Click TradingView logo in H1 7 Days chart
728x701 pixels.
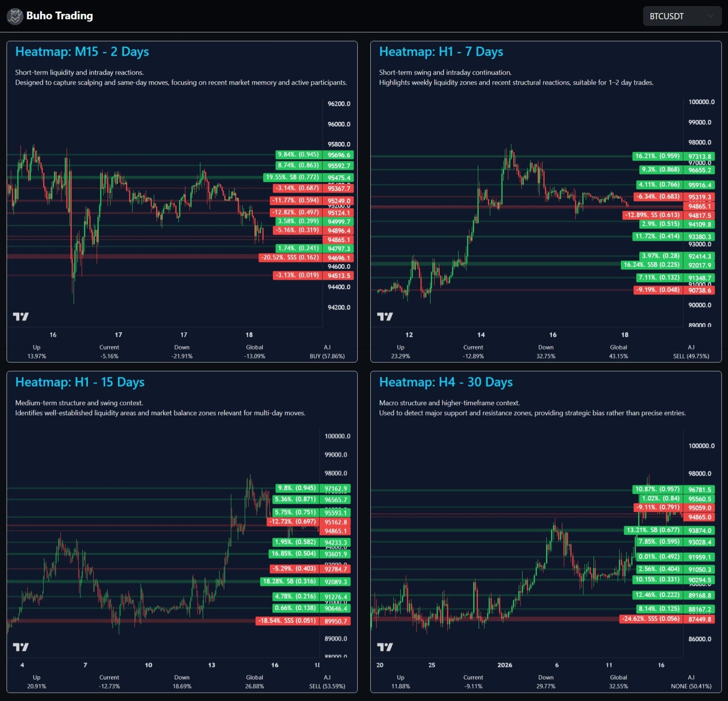(385, 316)
